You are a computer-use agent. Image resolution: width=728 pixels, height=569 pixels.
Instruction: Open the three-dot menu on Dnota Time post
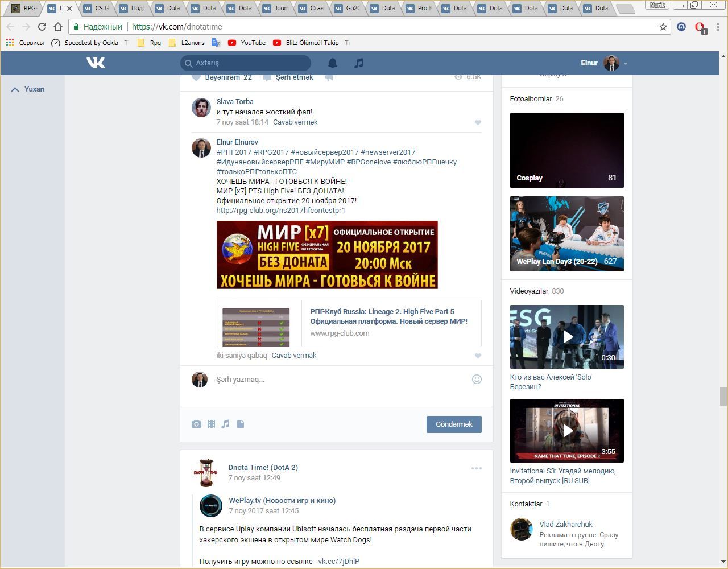click(x=476, y=468)
